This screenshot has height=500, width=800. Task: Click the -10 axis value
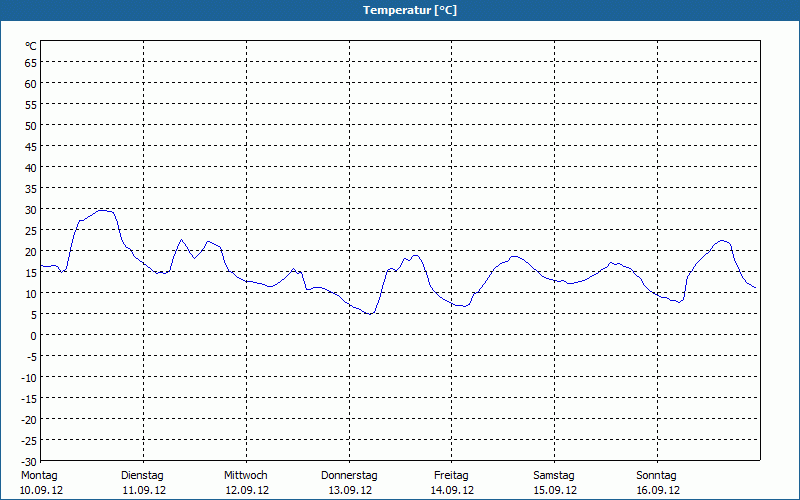tap(29, 378)
